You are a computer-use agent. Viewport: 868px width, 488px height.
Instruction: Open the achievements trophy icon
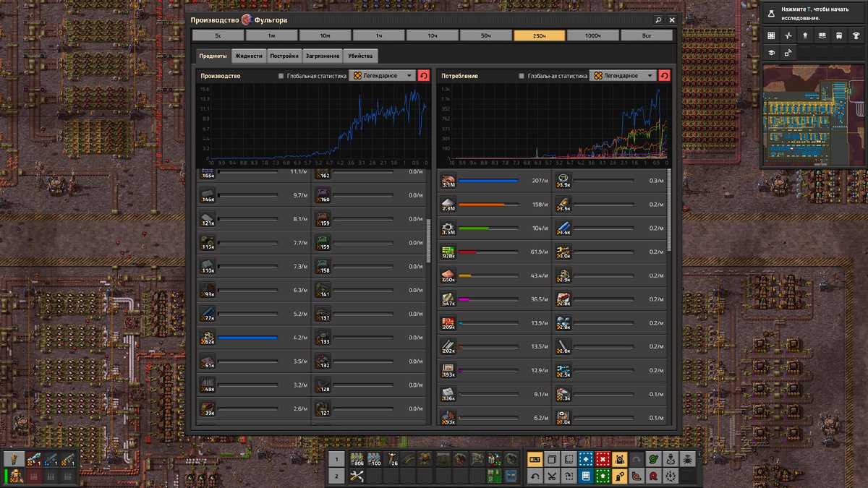click(x=856, y=35)
